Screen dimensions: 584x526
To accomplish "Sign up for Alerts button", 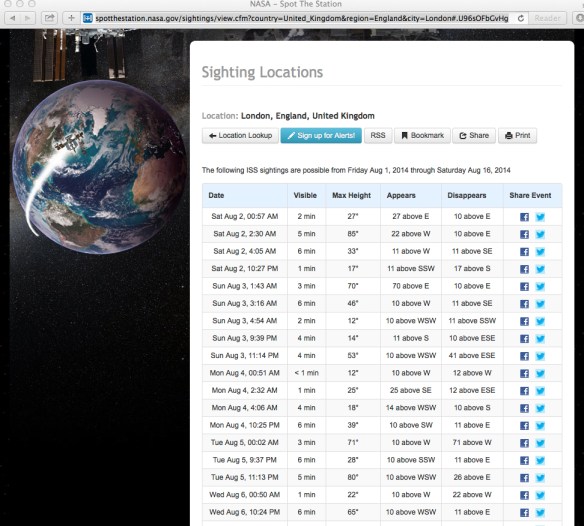I will [321, 136].
